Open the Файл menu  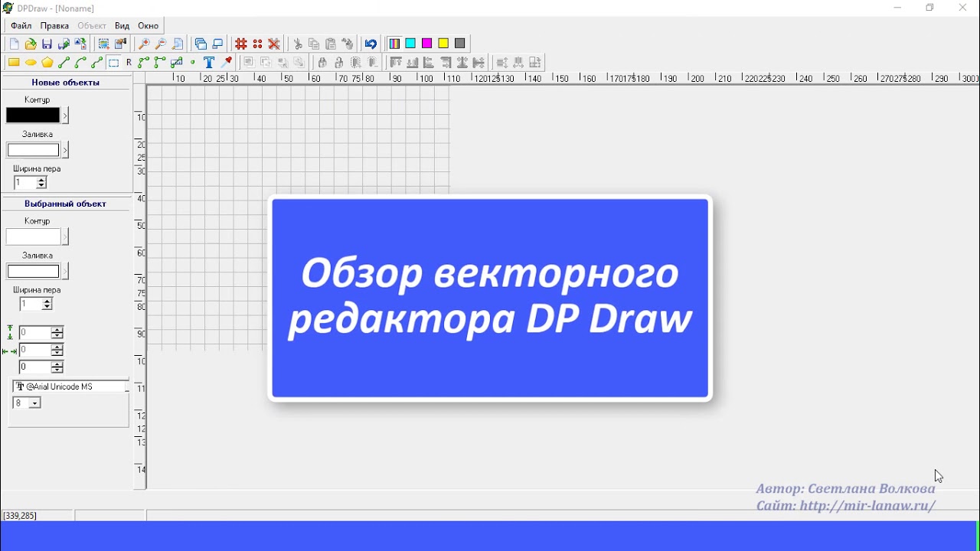21,26
